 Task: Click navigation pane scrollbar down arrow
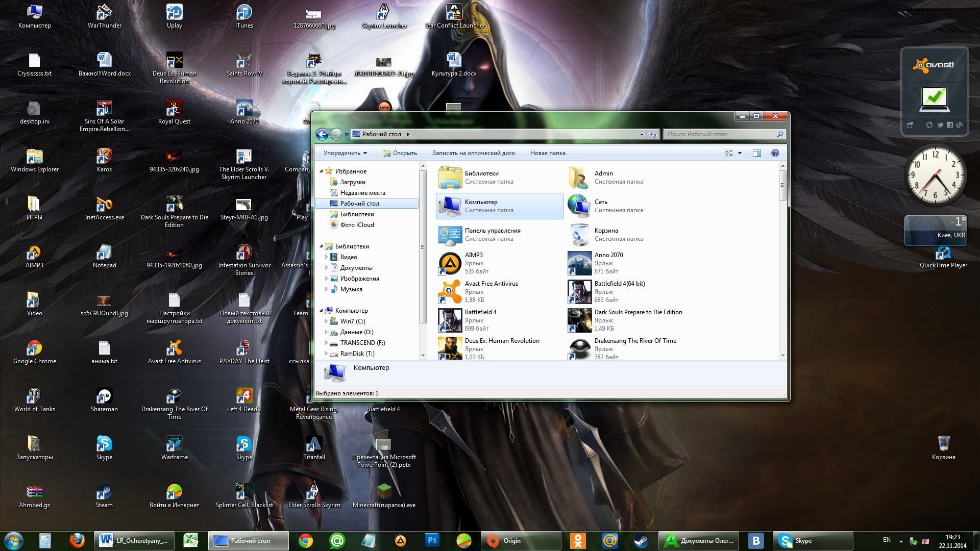(423, 355)
